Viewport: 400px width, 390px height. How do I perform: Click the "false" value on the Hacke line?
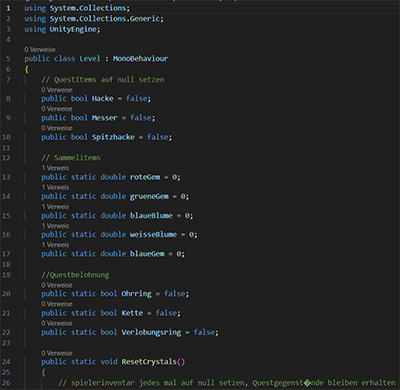click(137, 98)
